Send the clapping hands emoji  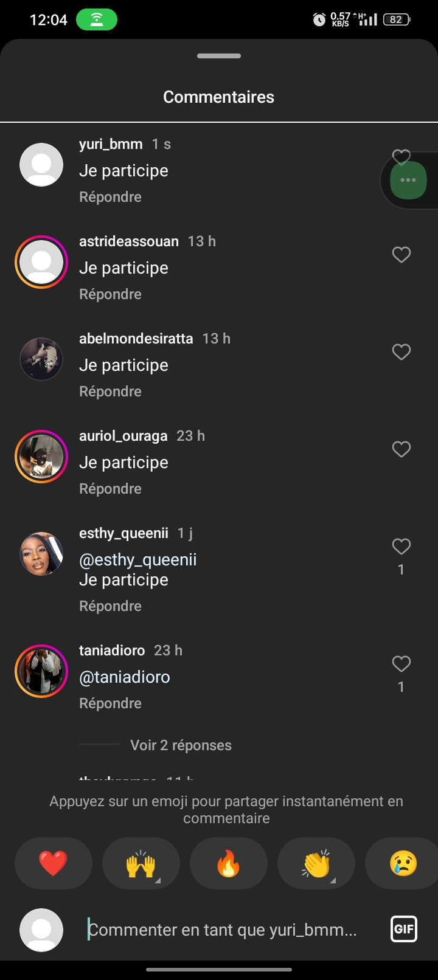click(x=316, y=863)
